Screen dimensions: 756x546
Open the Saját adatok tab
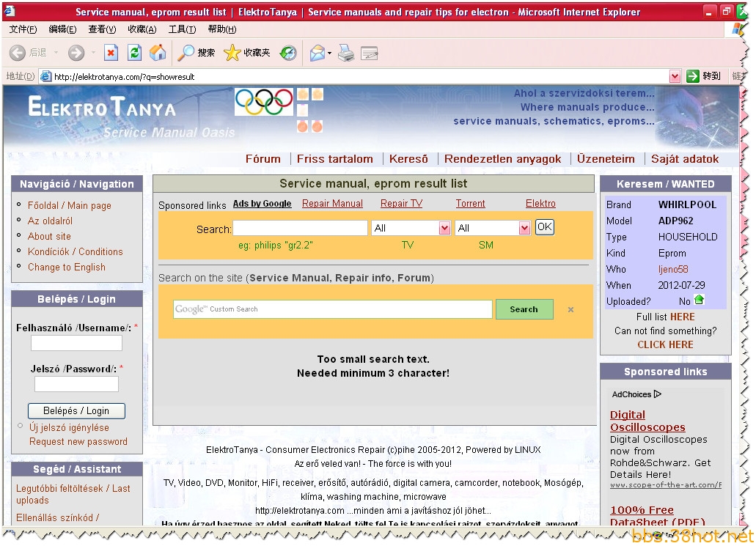point(685,159)
